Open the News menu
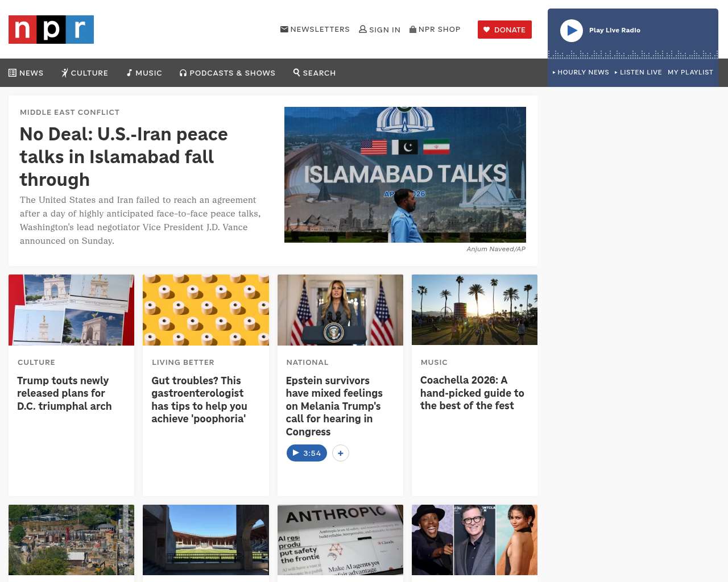Image resolution: width=728 pixels, height=582 pixels. (x=26, y=73)
